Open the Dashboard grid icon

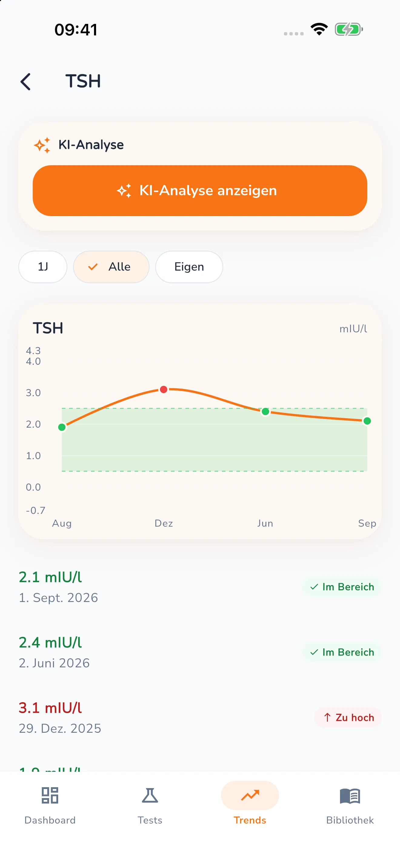point(50,796)
